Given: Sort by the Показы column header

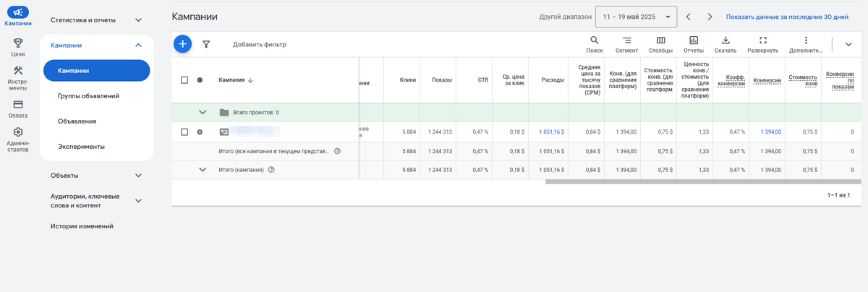Looking at the screenshot, I should (442, 80).
